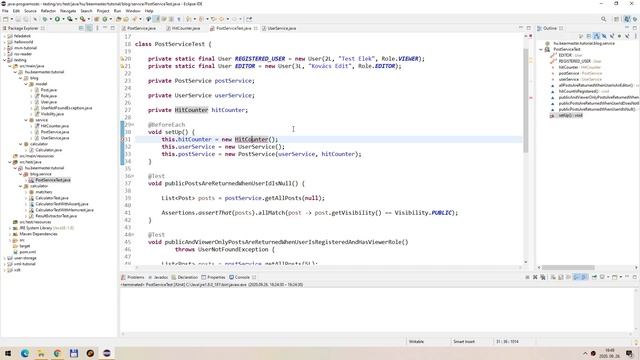Open the New Java Class dropdown arrow
640x360 pixels.
pyautogui.click(x=111, y=19)
